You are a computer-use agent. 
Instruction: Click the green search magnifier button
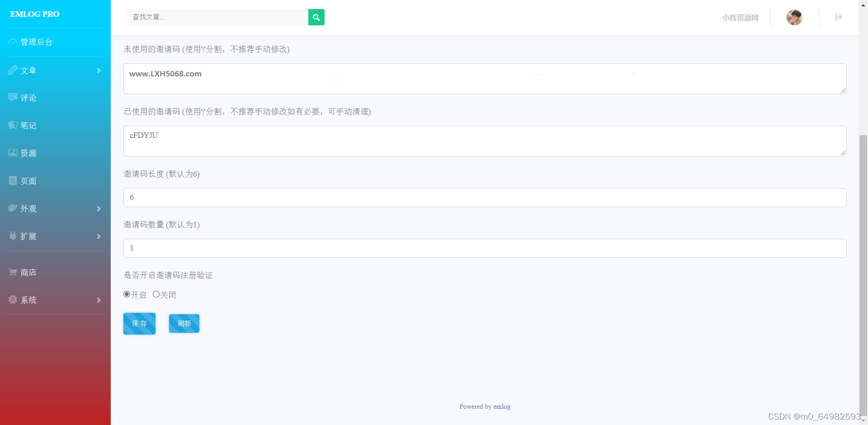(316, 17)
